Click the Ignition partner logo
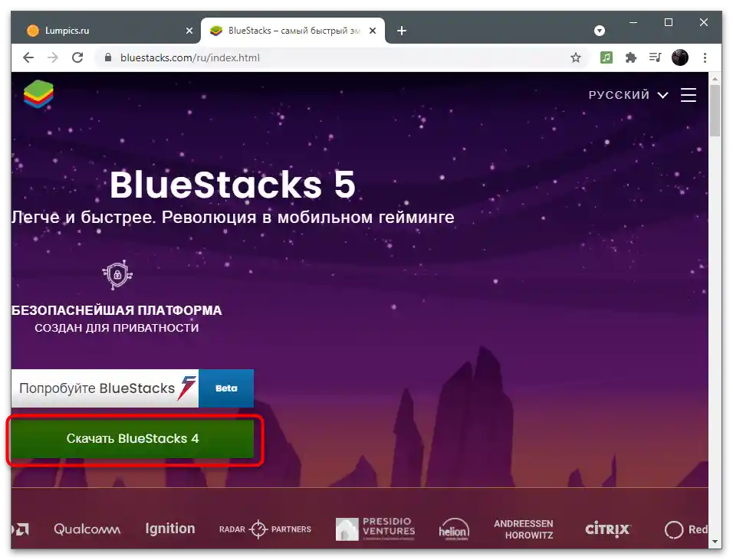The height and width of the screenshot is (560, 733). click(170, 529)
